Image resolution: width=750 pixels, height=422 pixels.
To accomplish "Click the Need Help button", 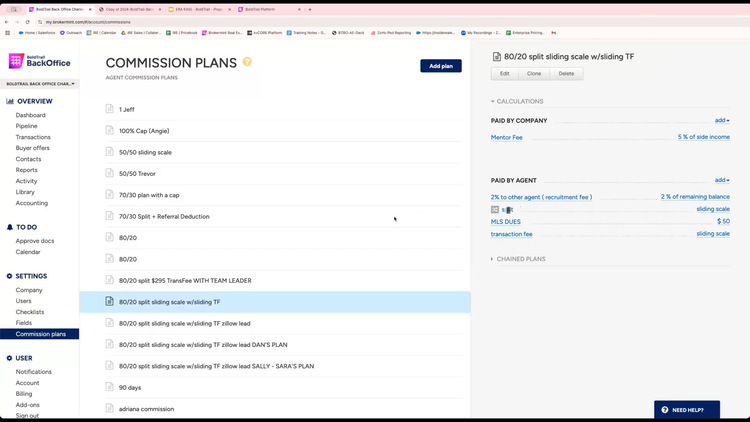I will click(687, 410).
